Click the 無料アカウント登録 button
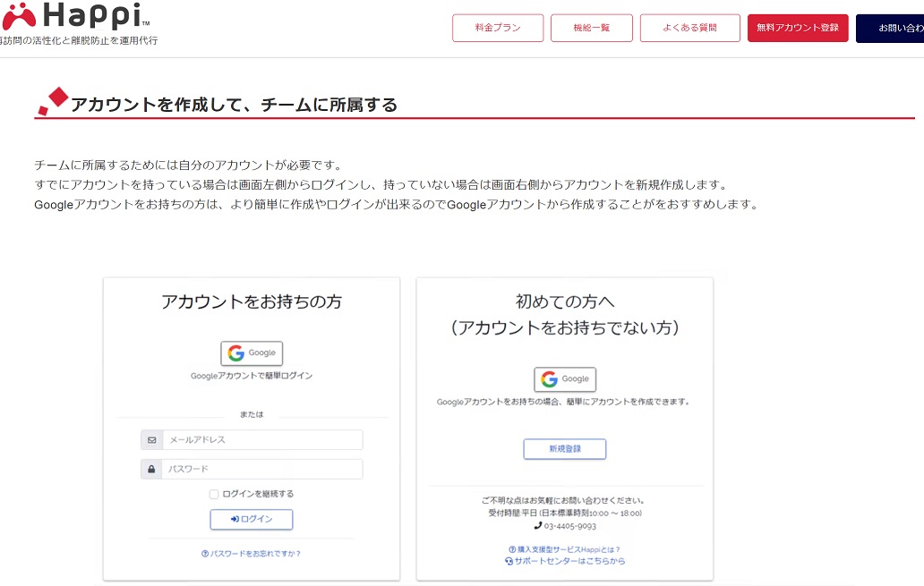924x586 pixels. 798,28
